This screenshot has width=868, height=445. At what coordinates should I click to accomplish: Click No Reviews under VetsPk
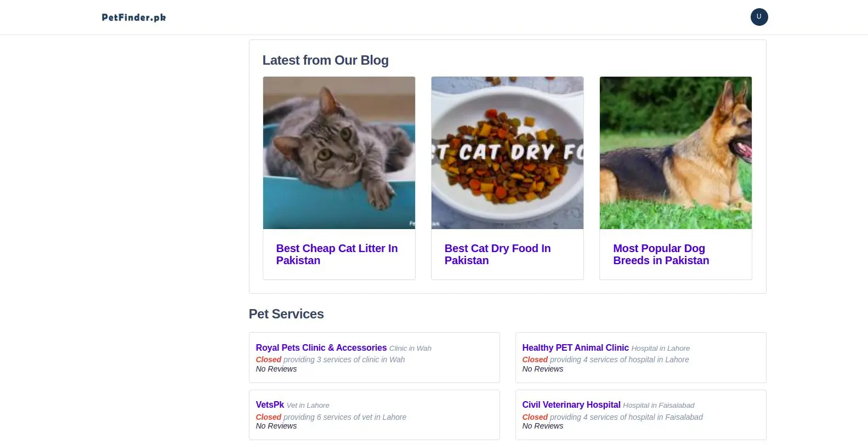pyautogui.click(x=276, y=426)
